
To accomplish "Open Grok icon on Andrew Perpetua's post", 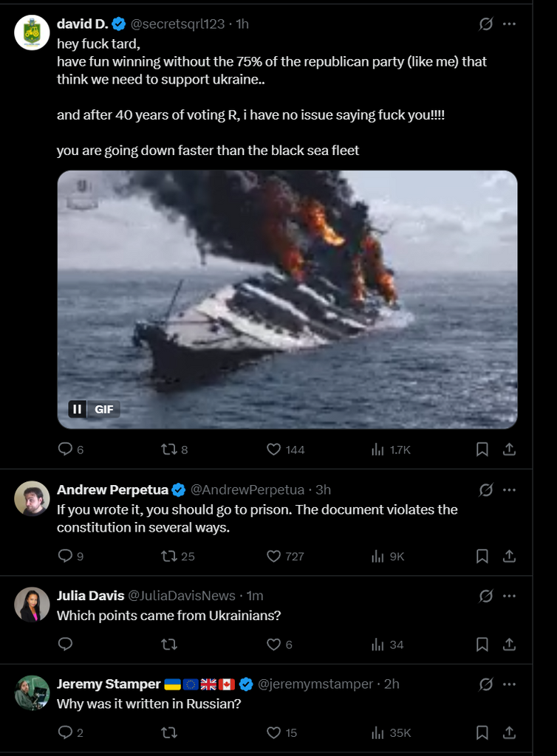I will (x=485, y=489).
